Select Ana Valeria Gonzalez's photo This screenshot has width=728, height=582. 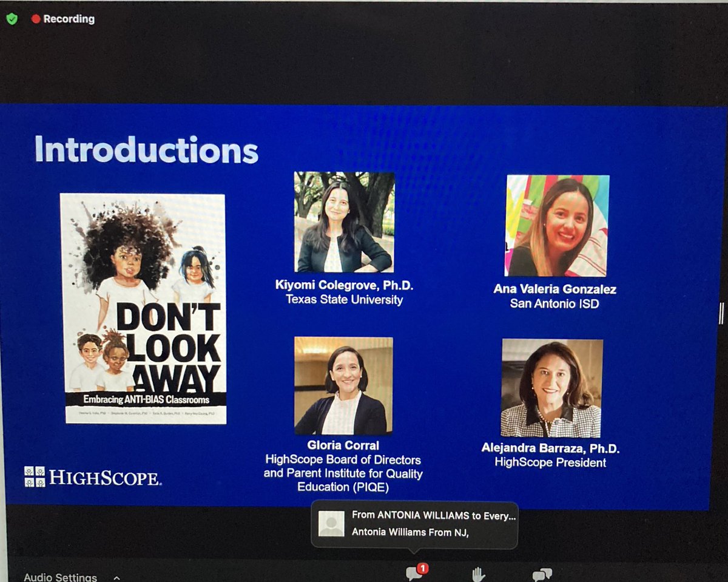coord(557,226)
